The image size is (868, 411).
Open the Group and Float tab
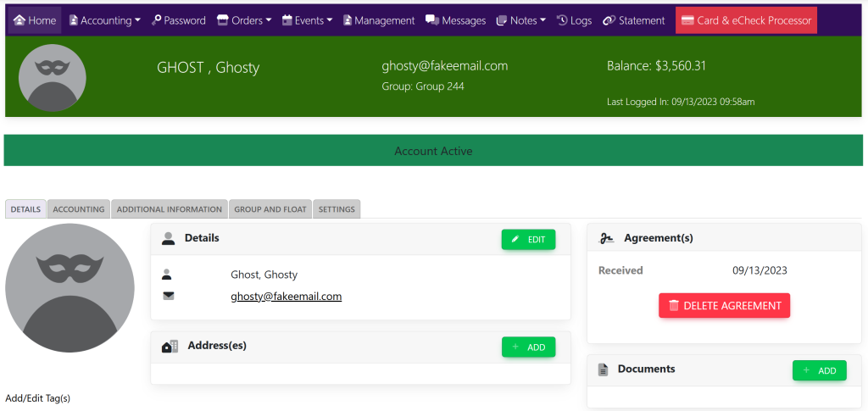click(x=270, y=209)
